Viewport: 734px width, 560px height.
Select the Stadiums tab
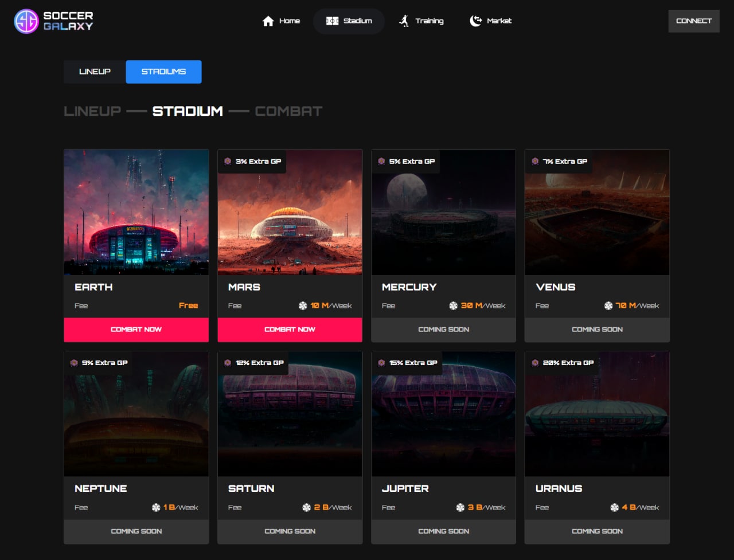click(163, 72)
